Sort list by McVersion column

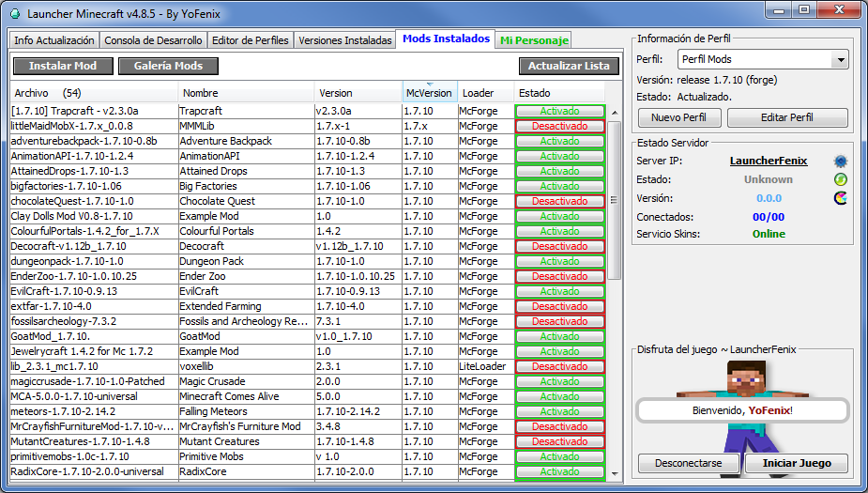tap(430, 93)
